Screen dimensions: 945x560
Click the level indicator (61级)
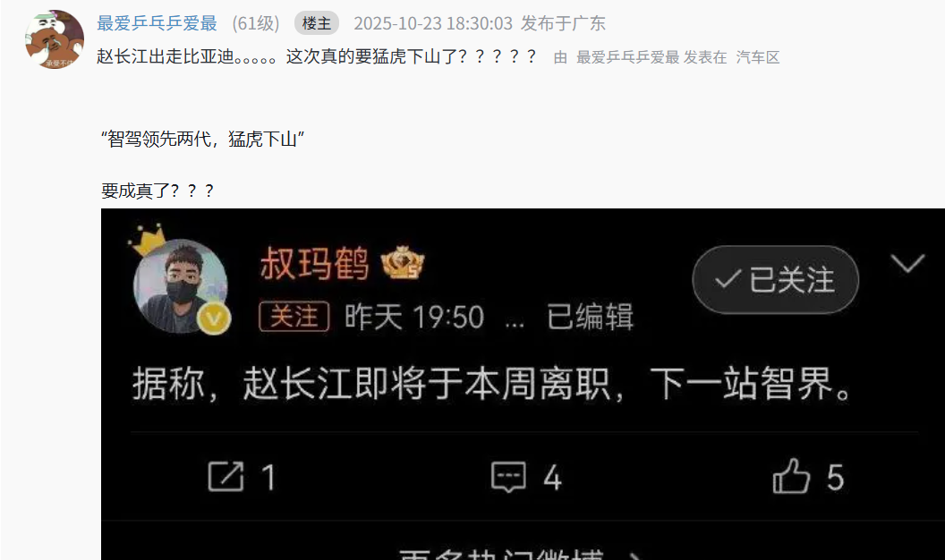tap(256, 23)
